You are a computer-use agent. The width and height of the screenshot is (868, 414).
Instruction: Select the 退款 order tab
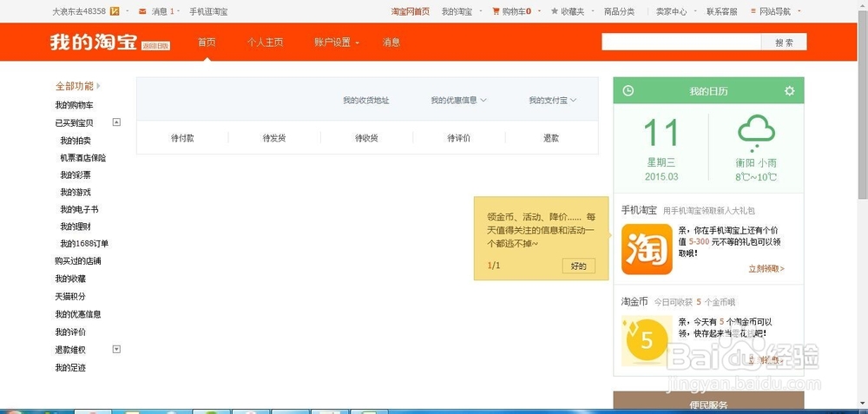(551, 138)
